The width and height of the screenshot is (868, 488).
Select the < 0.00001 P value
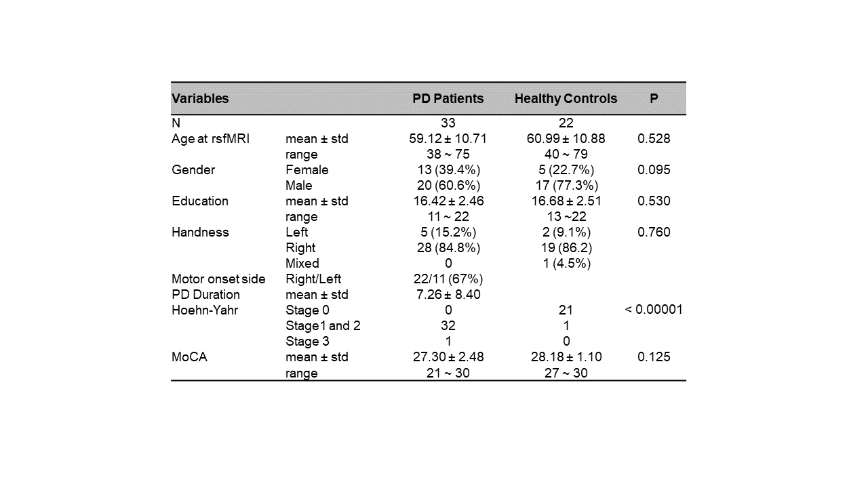654,310
